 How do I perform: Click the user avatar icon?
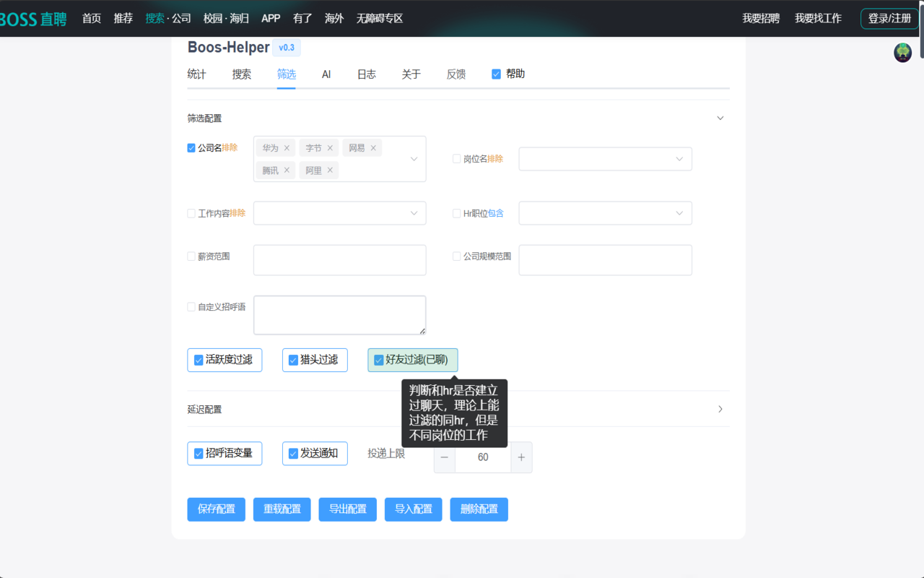[x=902, y=52]
